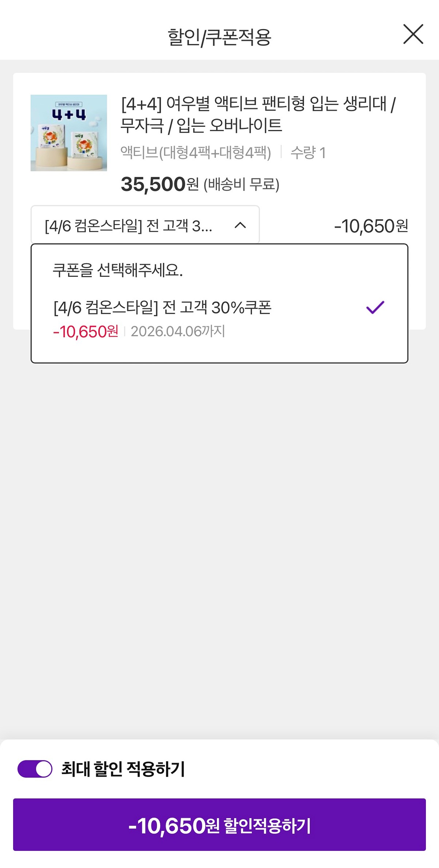Image resolution: width=439 pixels, height=868 pixels.
Task: Collapse coupon list using the up chevron
Action: 240,225
